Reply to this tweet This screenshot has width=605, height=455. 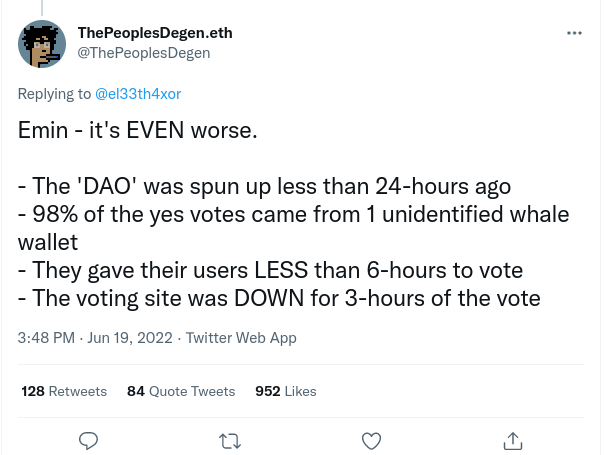point(89,439)
